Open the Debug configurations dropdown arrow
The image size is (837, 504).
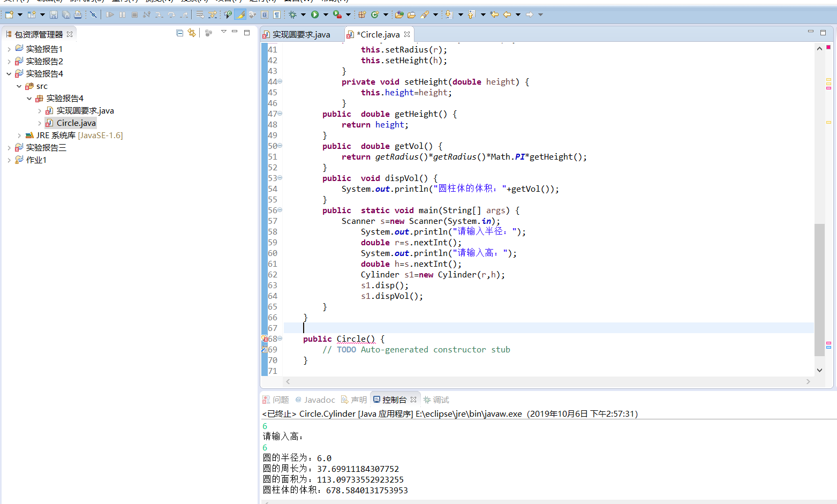point(303,14)
